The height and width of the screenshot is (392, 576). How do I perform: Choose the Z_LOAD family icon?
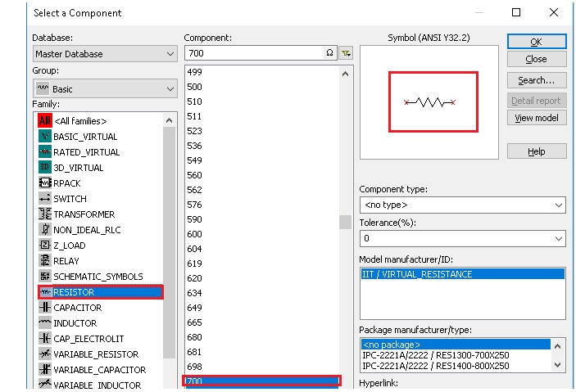tap(45, 245)
